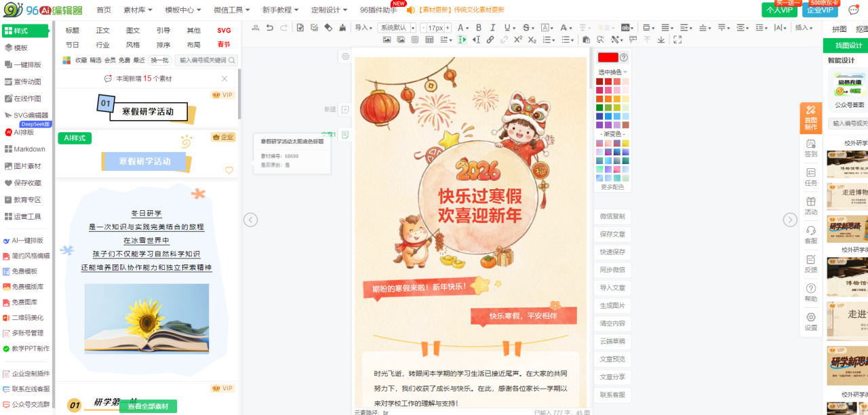The height and width of the screenshot is (415, 868).
Task: Toggle italic text formatting
Action: (492, 28)
